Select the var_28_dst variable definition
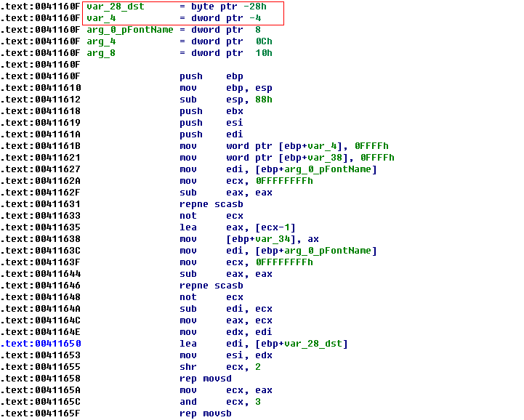 tap(177, 7)
